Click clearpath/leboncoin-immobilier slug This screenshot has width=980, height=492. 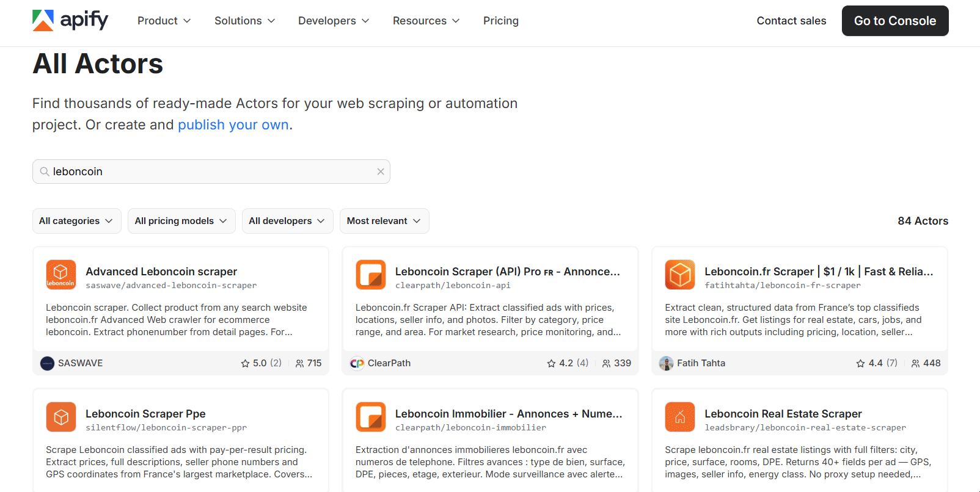point(470,428)
